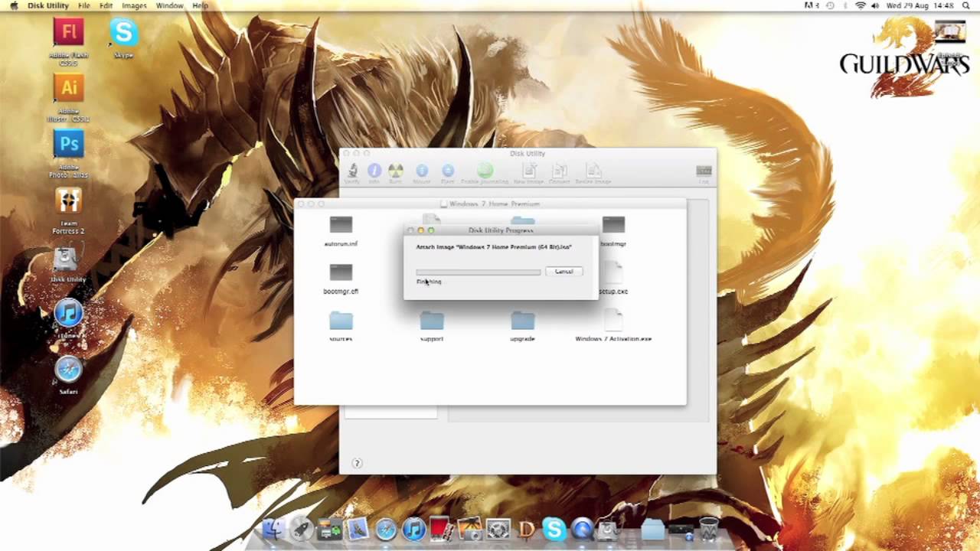Click the help question mark in Disk Utility
This screenshot has width=980, height=551.
click(356, 463)
